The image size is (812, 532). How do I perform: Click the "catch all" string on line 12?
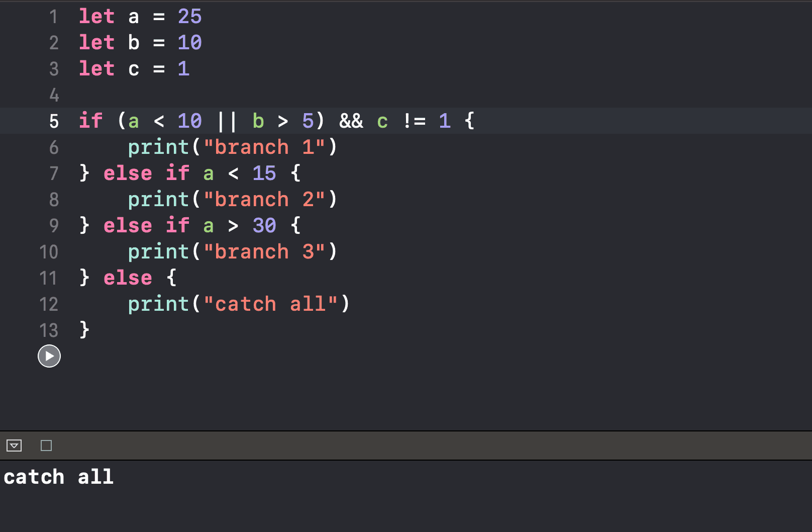click(x=271, y=304)
